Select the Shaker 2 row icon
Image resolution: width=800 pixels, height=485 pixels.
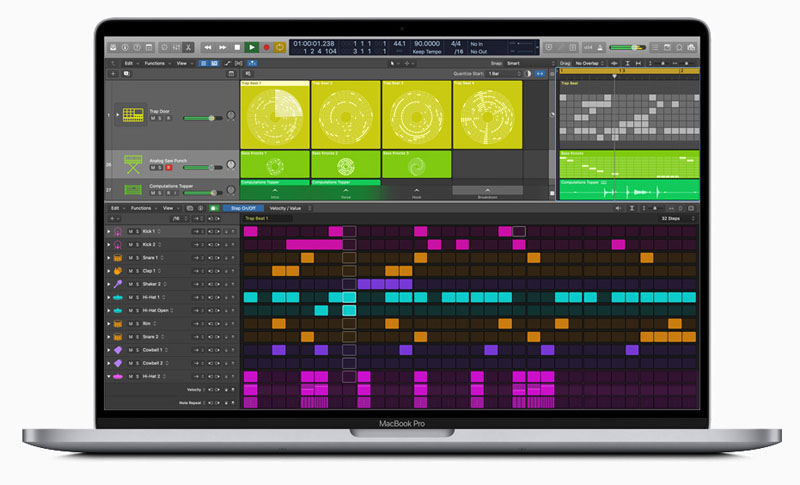click(x=118, y=284)
